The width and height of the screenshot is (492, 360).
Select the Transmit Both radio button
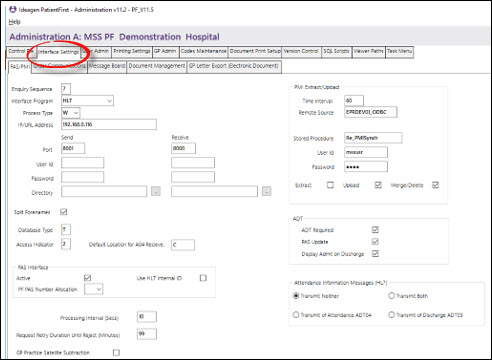tap(391, 296)
